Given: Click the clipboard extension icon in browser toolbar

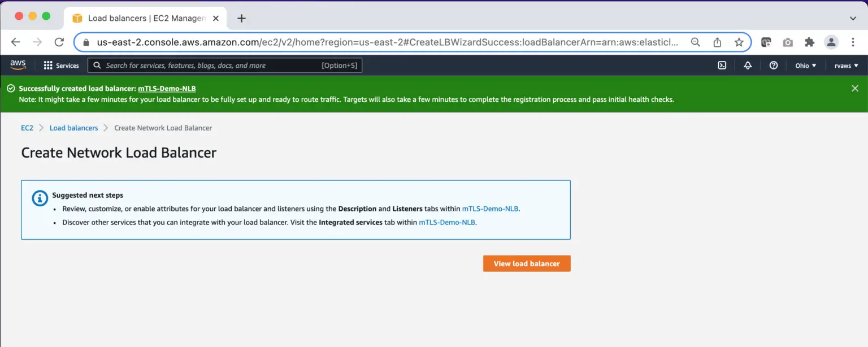Looking at the screenshot, I should (x=766, y=42).
